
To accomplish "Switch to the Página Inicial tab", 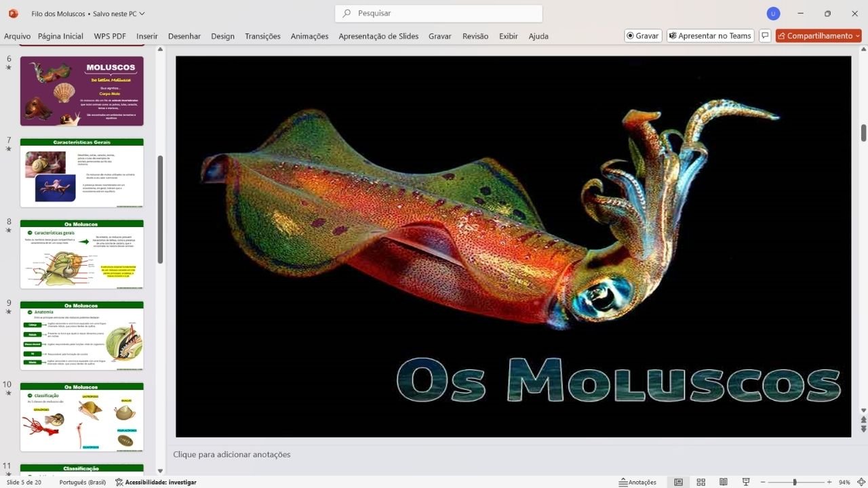I will pyautogui.click(x=60, y=36).
